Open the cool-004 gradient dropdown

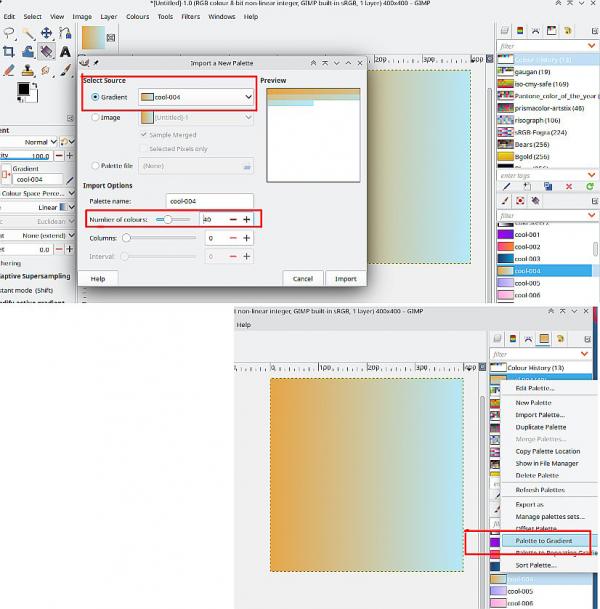click(196, 97)
